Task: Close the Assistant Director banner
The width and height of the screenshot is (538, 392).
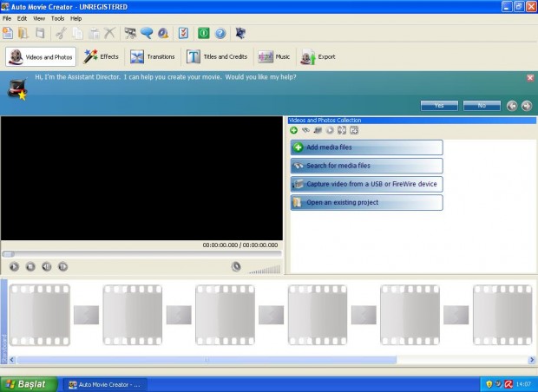Action: [x=530, y=78]
